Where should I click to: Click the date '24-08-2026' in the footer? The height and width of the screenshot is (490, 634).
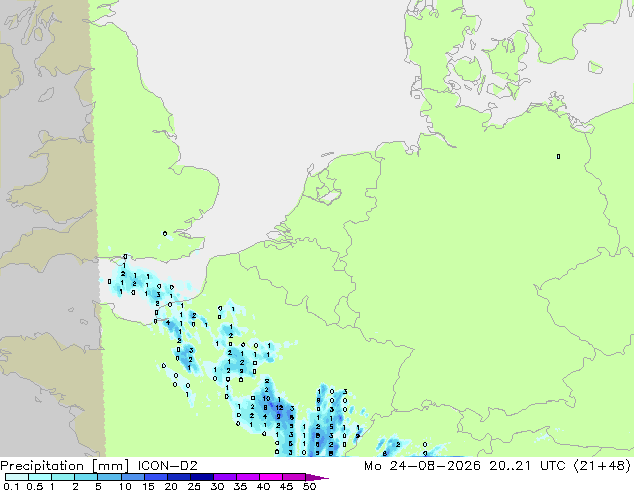point(435,466)
